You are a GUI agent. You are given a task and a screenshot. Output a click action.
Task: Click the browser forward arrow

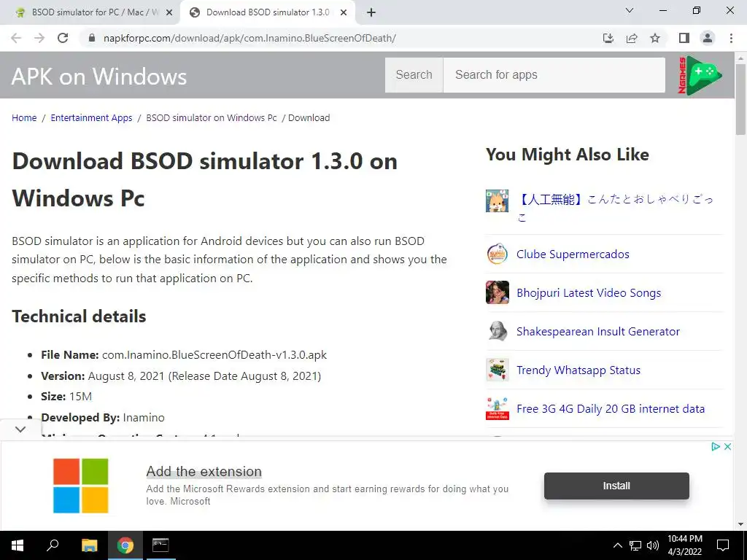click(x=39, y=38)
